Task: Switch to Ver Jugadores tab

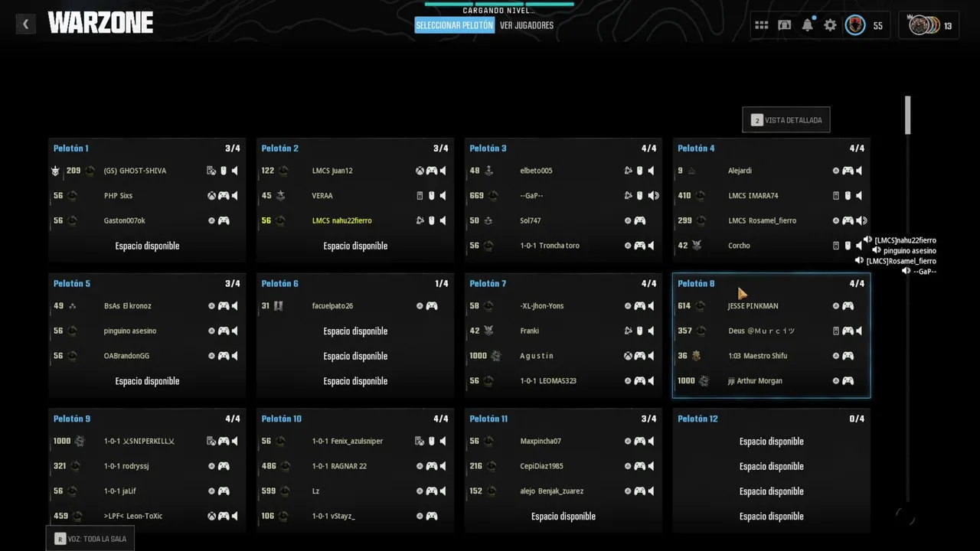Action: 527,25
